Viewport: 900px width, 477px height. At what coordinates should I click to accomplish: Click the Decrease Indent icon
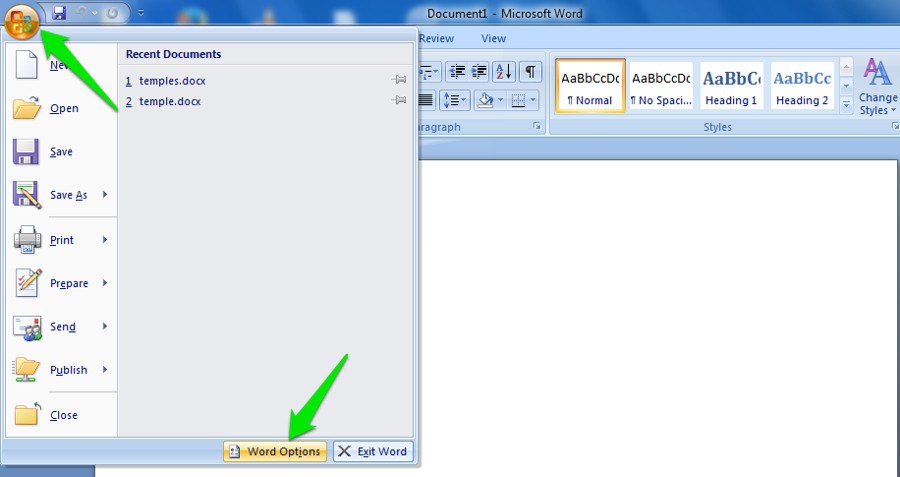pyautogui.click(x=457, y=72)
